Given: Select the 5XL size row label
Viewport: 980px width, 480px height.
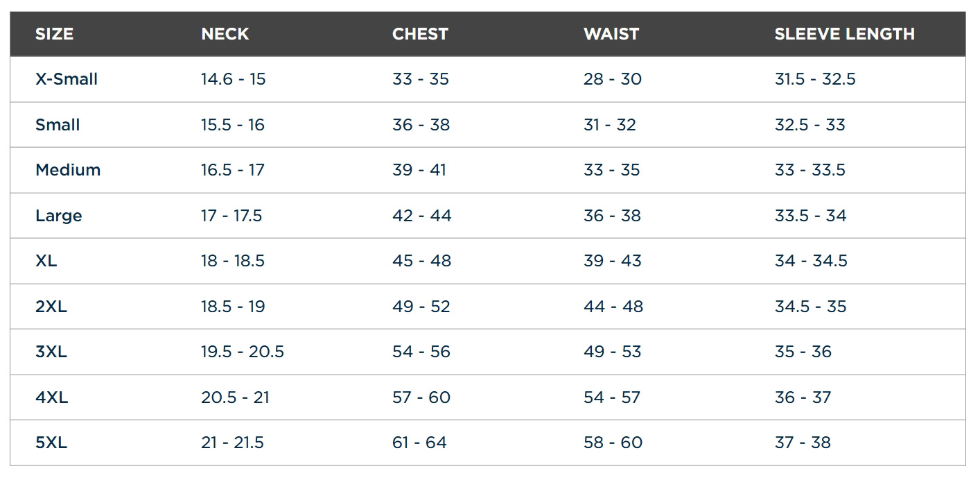Looking at the screenshot, I should pyautogui.click(x=51, y=443).
